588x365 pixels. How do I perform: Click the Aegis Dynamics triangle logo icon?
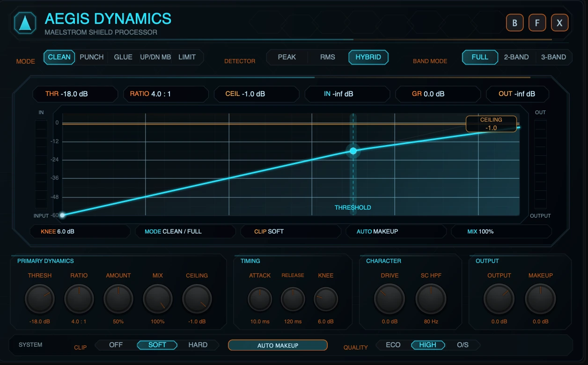25,23
